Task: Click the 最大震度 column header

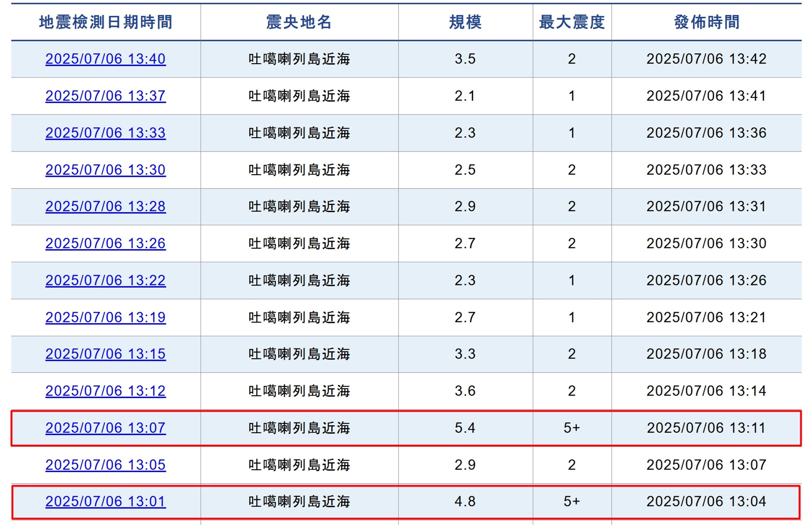Action: [572, 22]
